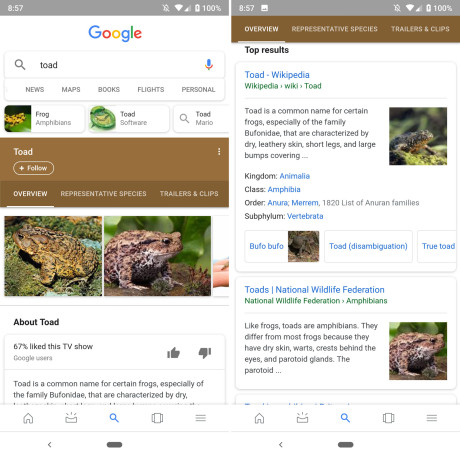Image resolution: width=460 pixels, height=458 pixels.
Task: Toggle the Follow button for Toad
Action: [x=33, y=168]
